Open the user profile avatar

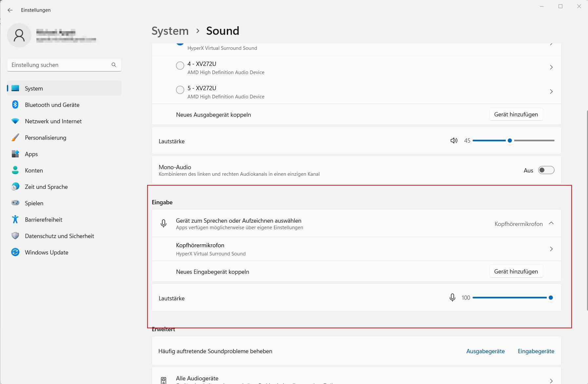[19, 35]
